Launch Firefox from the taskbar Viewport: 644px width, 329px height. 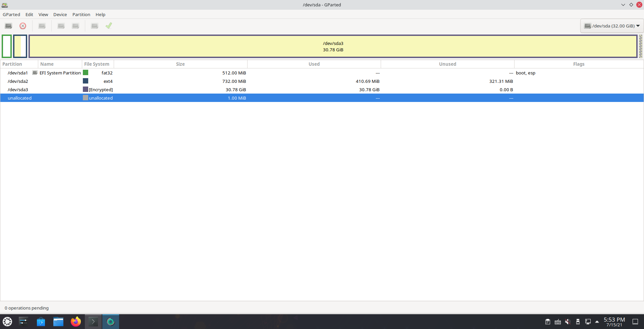[x=76, y=322]
